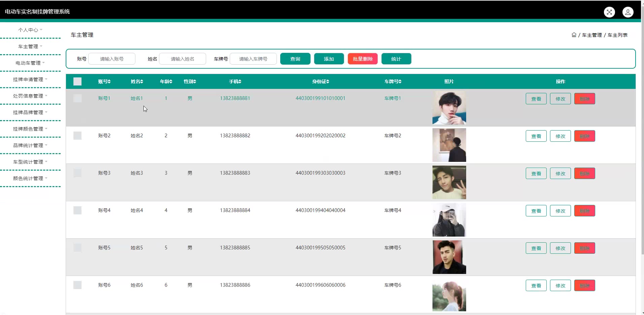Click the 车牌号 search input field
Viewport: 644px width, 315px height.
coord(253,59)
